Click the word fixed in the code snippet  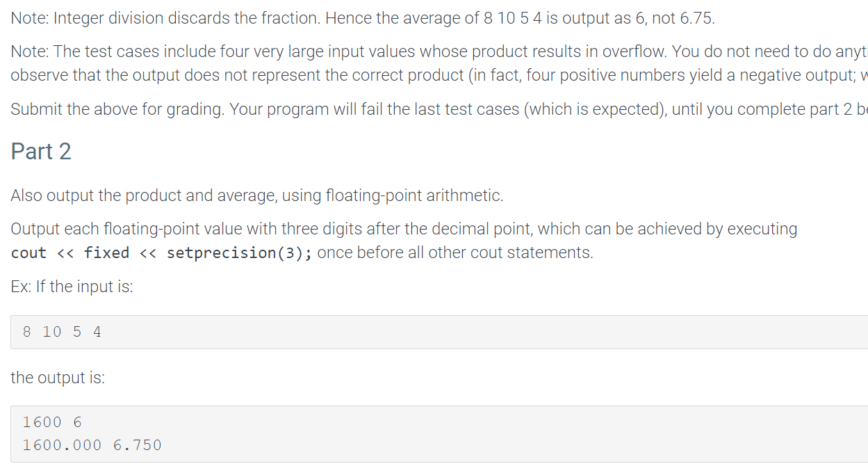[x=106, y=252]
